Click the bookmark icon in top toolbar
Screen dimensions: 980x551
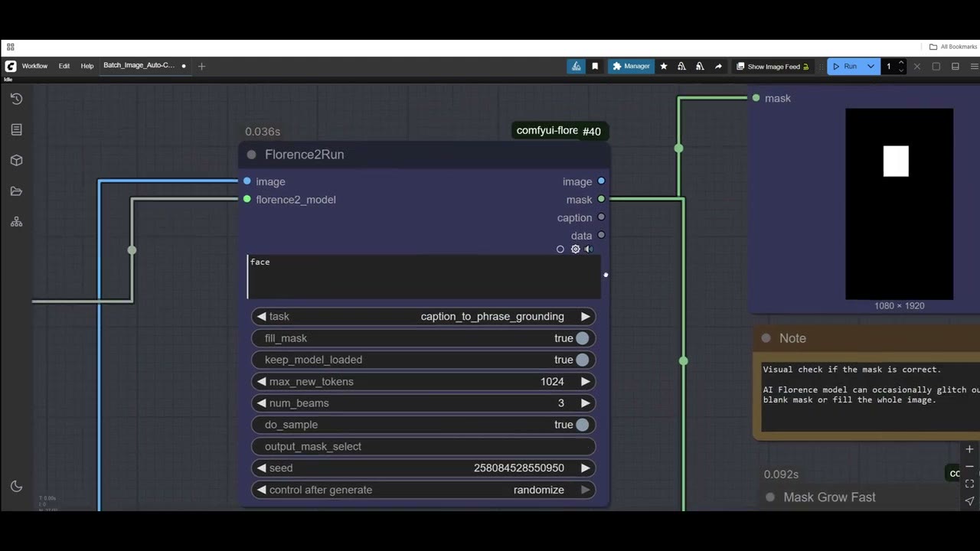[x=595, y=67]
